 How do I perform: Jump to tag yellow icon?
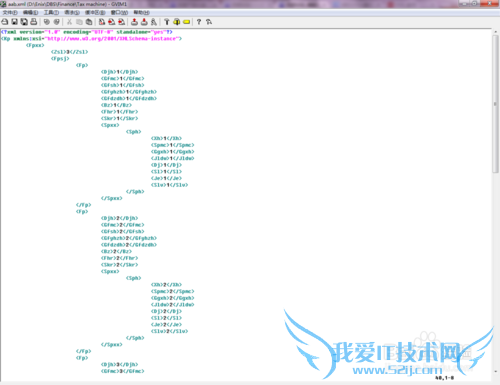click(187, 22)
